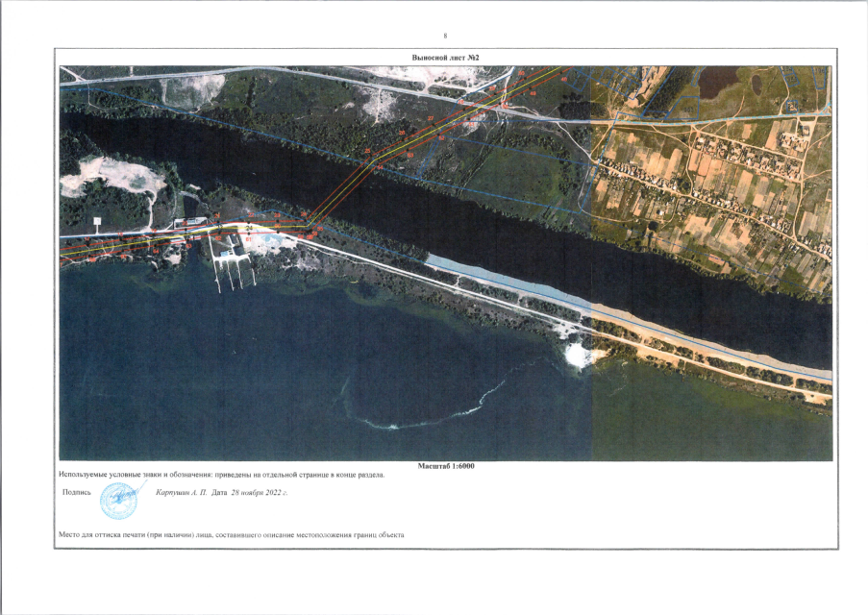
Task: Click the 'Место для оттиска печати' line
Action: 232,534
